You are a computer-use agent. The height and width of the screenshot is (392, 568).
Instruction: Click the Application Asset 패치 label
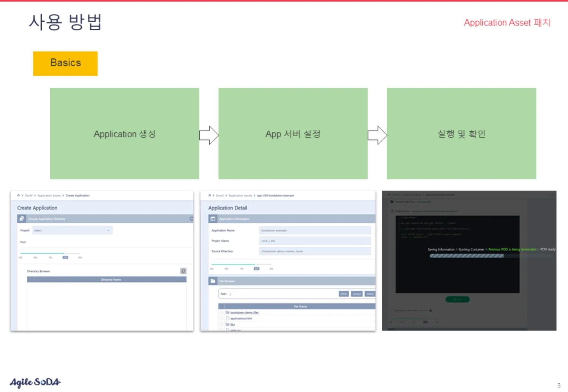507,23
